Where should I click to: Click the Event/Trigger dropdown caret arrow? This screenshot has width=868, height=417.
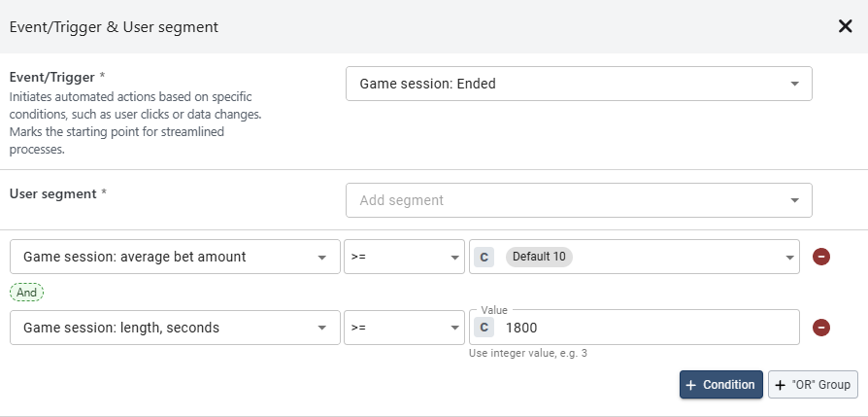[794, 84]
